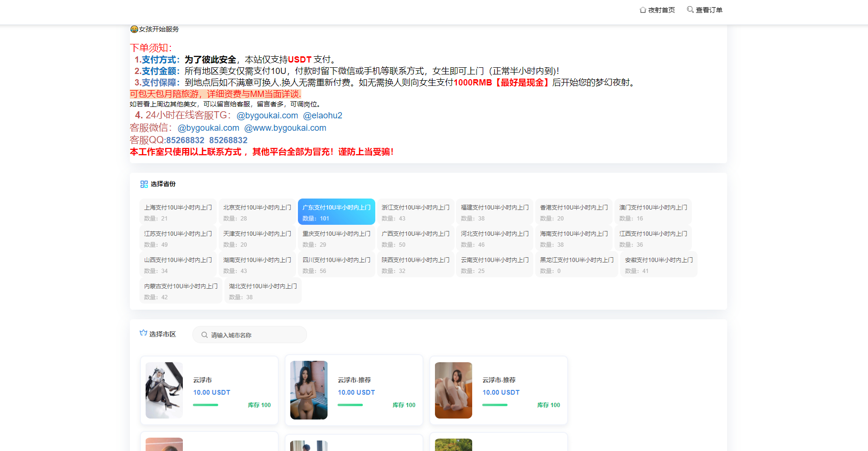This screenshot has height=451, width=868.
Task: Open the 黑龙江 province tile with count 0
Action: tap(577, 264)
